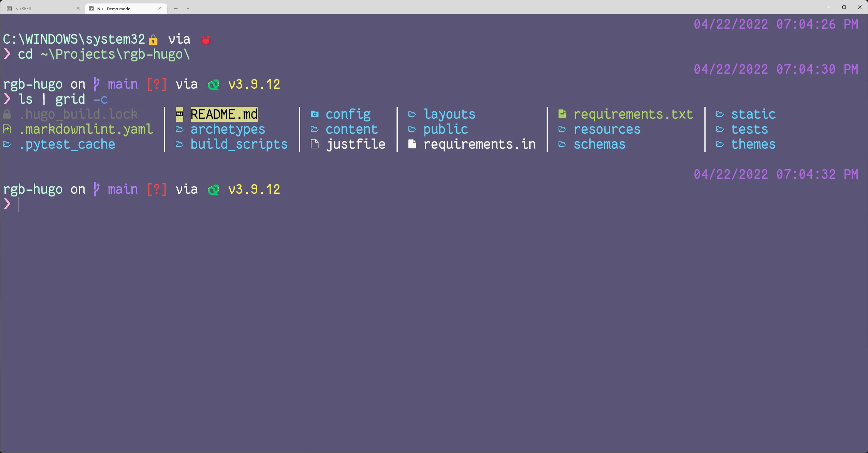Viewport: 868px width, 453px height.
Task: Click the symlink icon beside .markdownlint.yaml
Action: pyautogui.click(x=7, y=129)
